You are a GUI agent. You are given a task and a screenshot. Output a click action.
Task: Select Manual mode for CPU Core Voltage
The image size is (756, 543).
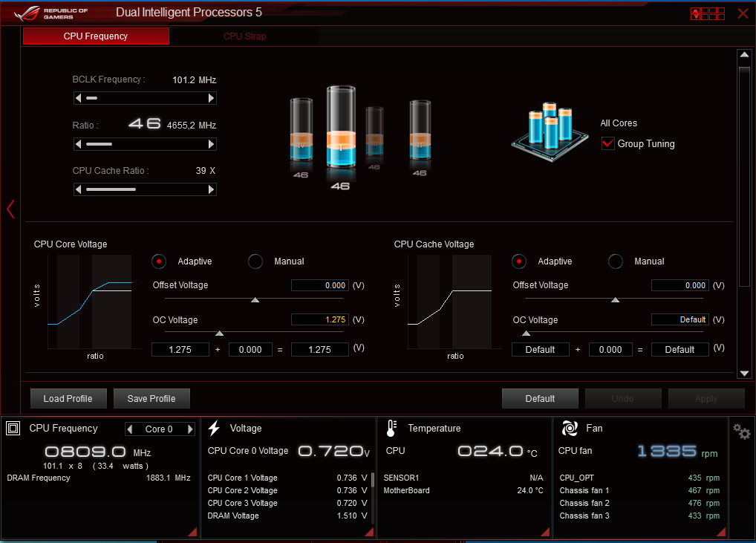(255, 261)
